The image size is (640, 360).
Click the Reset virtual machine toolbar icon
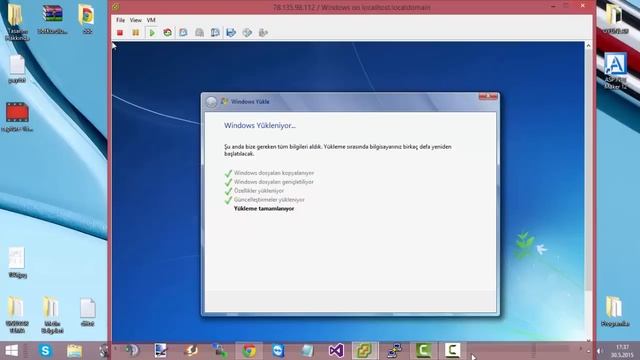click(167, 33)
